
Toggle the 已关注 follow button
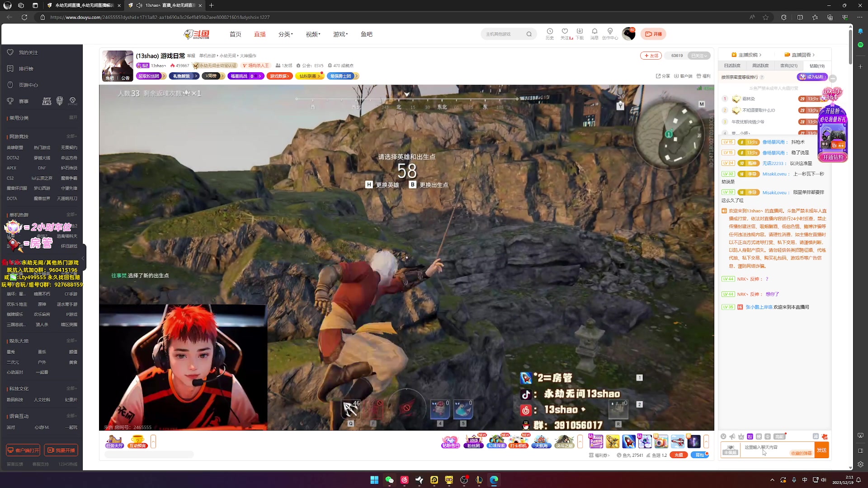point(699,56)
